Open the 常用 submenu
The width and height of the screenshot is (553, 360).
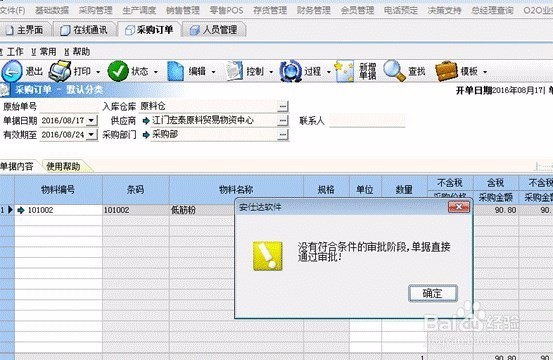(x=44, y=52)
